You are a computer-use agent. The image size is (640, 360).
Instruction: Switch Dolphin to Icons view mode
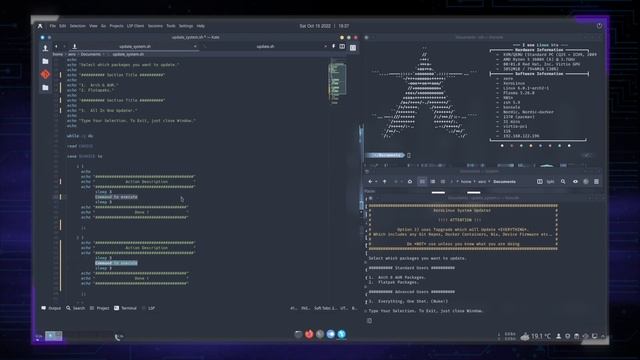click(422, 182)
